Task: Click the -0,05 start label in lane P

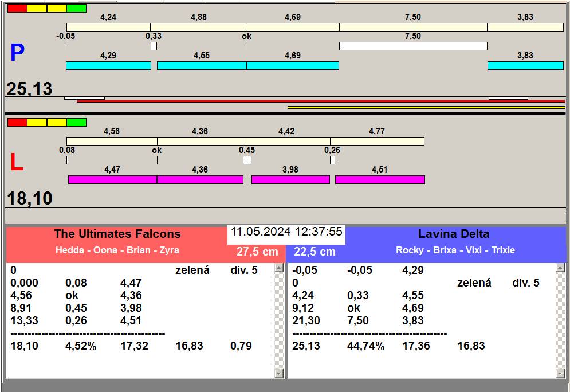Action: click(x=65, y=36)
